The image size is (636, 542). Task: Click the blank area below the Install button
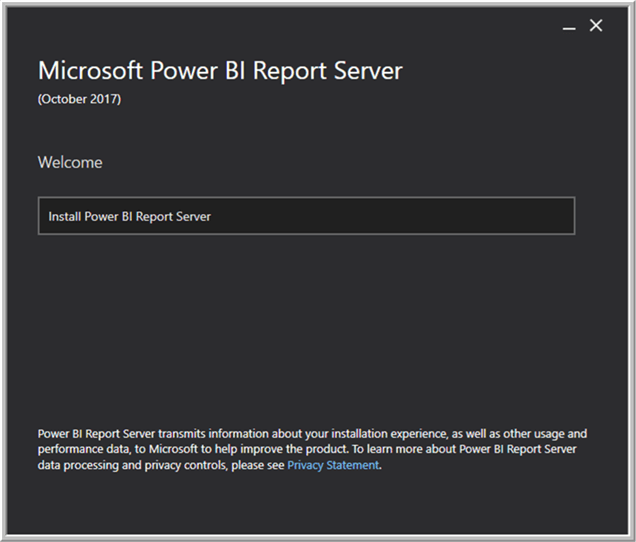306,320
